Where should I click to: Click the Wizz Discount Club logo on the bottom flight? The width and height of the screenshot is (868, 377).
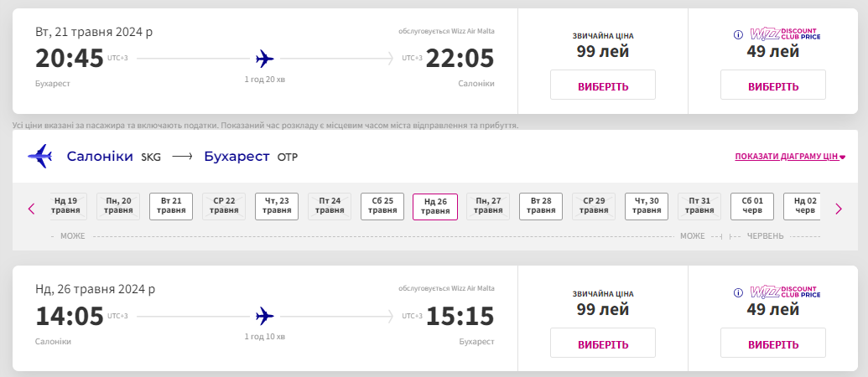[785, 292]
